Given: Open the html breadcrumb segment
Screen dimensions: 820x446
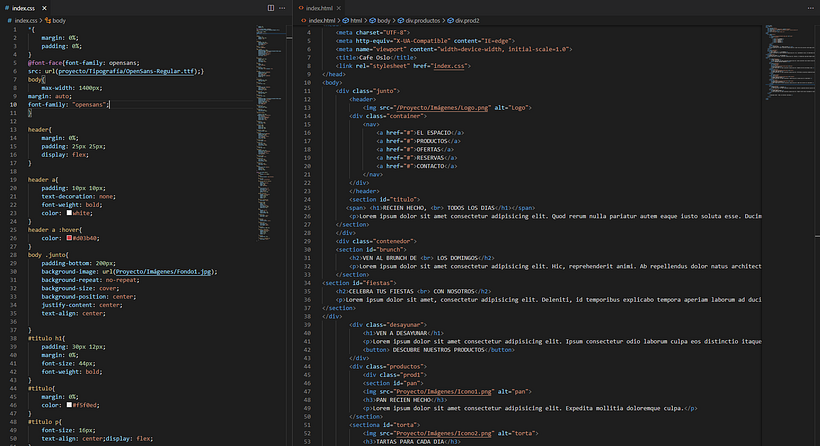Looking at the screenshot, I should point(356,20).
